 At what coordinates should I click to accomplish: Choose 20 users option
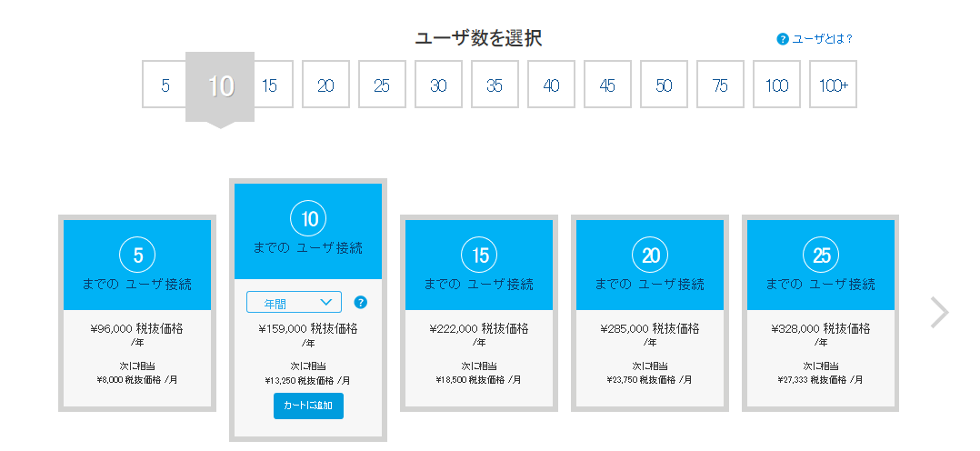click(x=325, y=85)
